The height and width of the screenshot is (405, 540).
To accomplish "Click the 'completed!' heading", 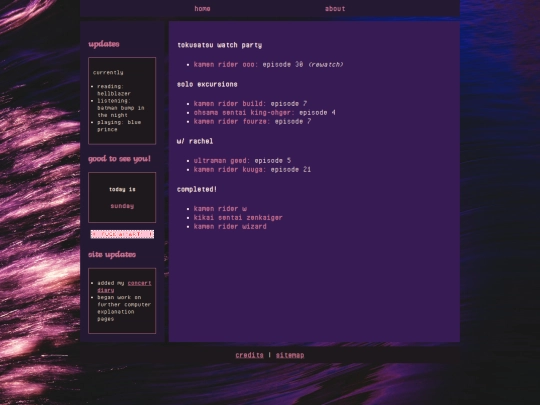I will coord(197,189).
